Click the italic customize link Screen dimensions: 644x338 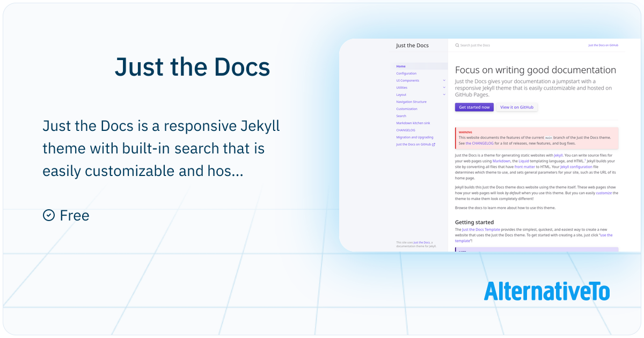(x=604, y=193)
